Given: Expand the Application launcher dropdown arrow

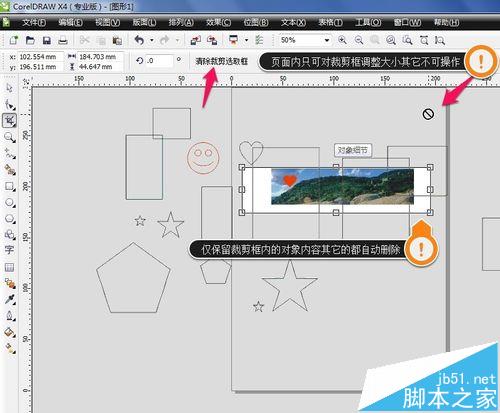Looking at the screenshot, I should coord(246,40).
